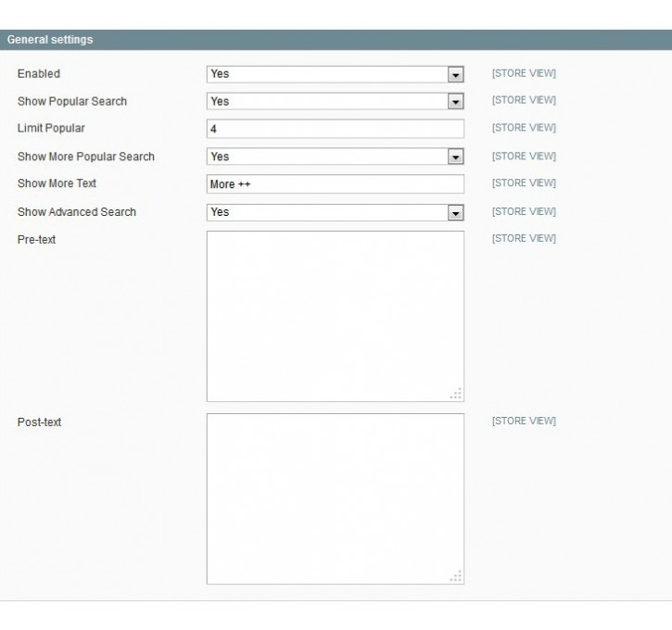Click [STORE VIEW] next to Pre-text

524,238
